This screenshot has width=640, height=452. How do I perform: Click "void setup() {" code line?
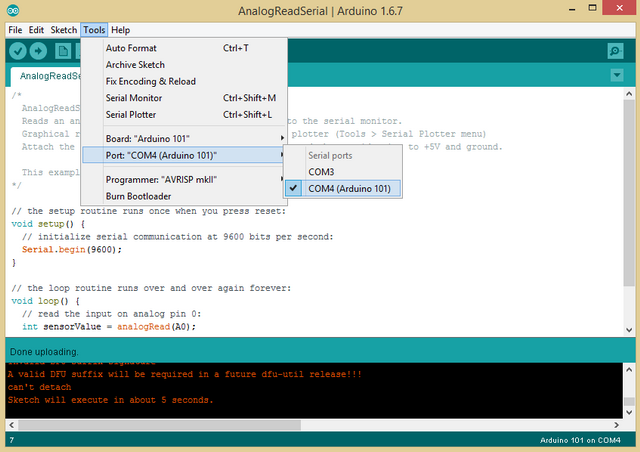click(48, 224)
